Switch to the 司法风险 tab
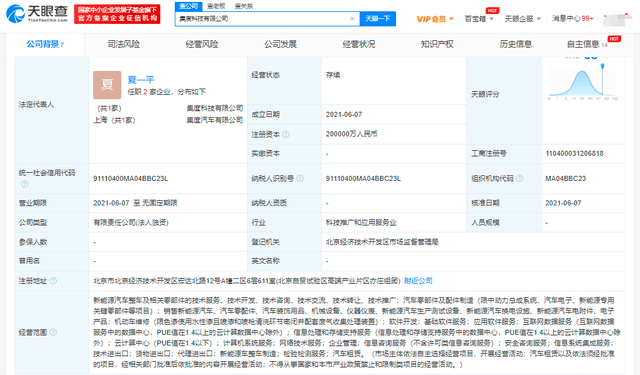Image resolution: width=640 pixels, height=375 pixels. pos(124,44)
